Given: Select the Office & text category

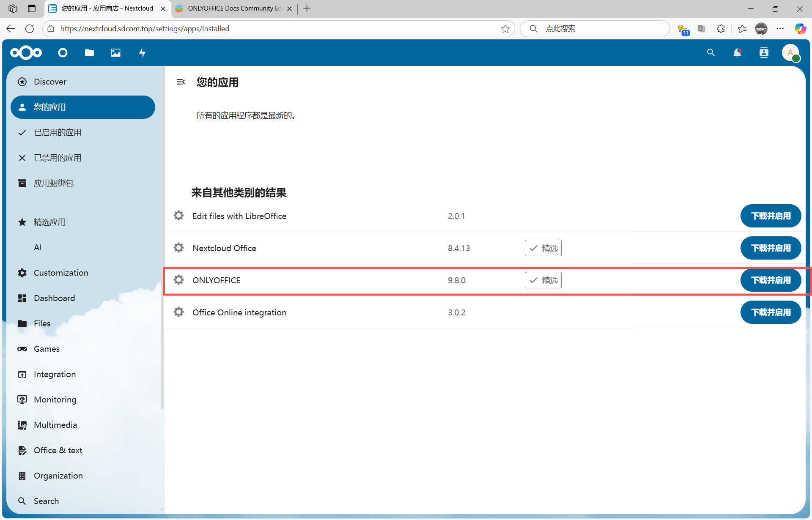Looking at the screenshot, I should [58, 450].
